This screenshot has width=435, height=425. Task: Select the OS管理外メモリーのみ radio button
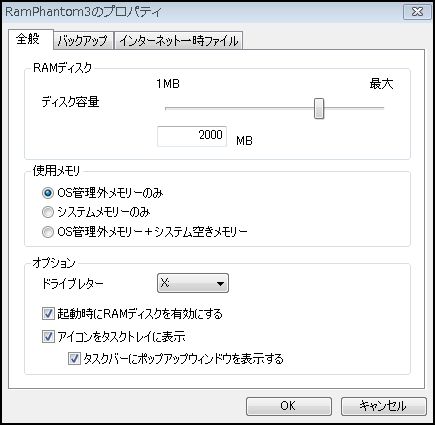click(x=48, y=193)
